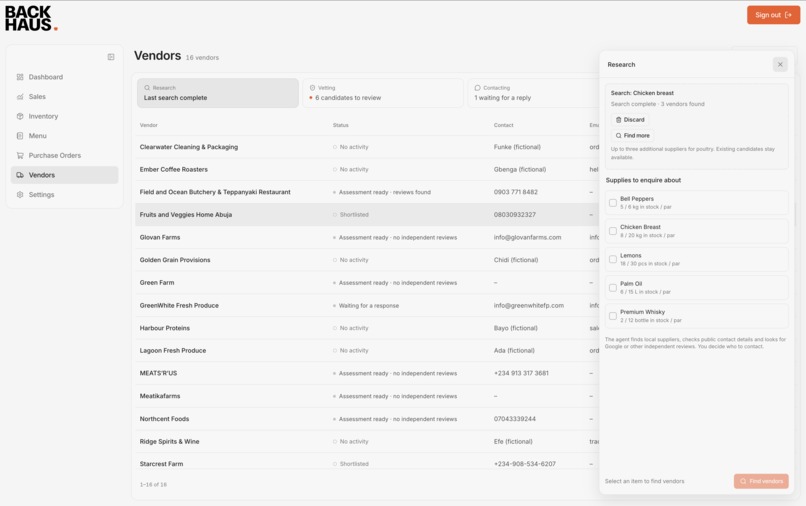Select the Vetting stage card

(382, 93)
